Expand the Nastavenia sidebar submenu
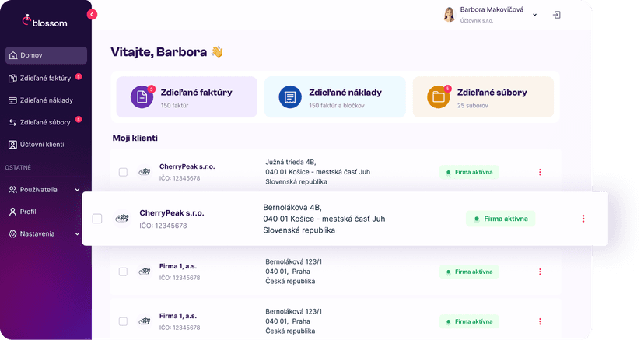The width and height of the screenshot is (644, 340). point(77,233)
